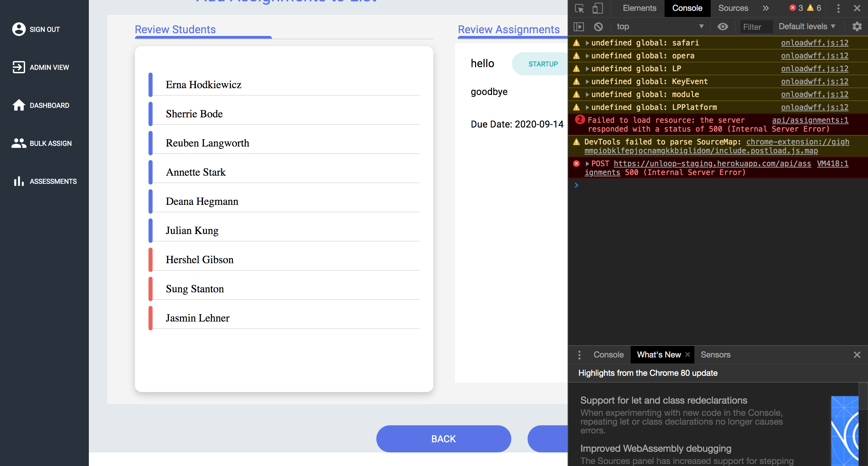Click the BACK button
This screenshot has width=868, height=466.
(x=443, y=439)
